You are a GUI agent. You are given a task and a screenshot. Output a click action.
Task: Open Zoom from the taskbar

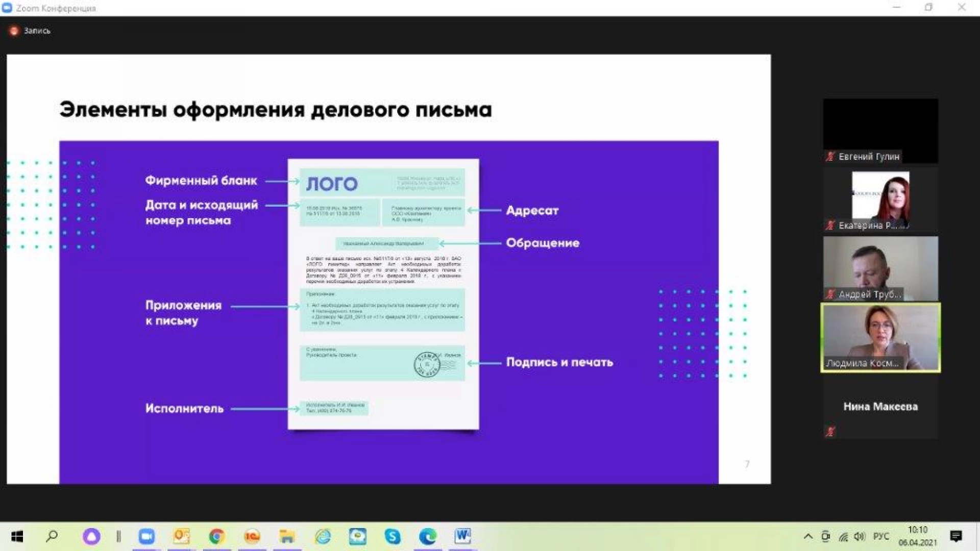[x=146, y=536]
